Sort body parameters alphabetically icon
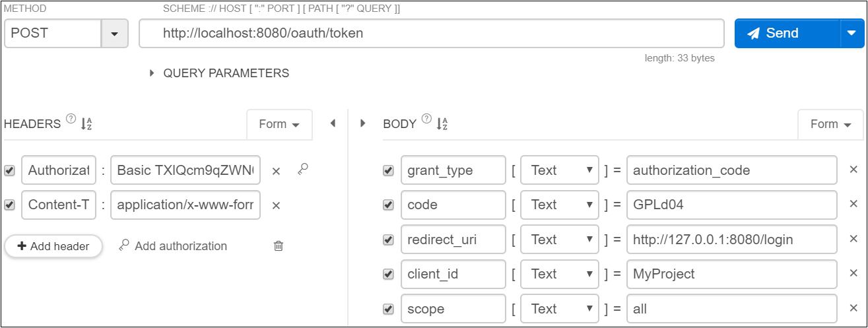Viewport: 868px width, 328px height. pos(442,123)
